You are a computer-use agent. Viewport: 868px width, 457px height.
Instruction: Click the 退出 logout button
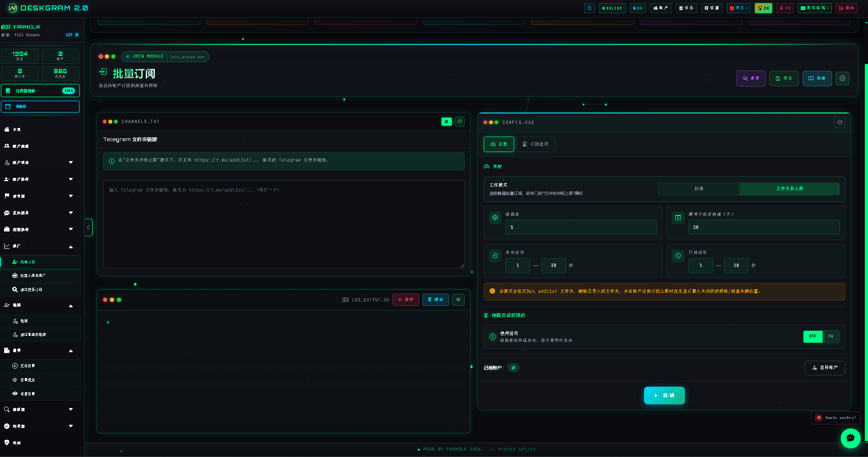(847, 8)
